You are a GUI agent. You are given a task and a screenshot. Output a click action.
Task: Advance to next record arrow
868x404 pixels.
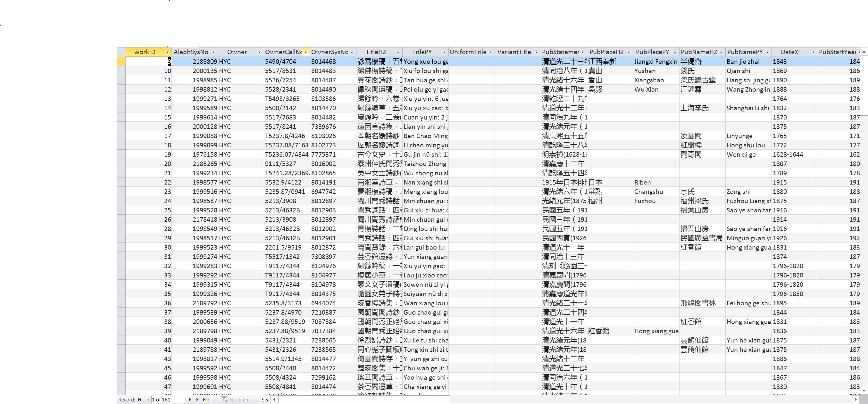(x=190, y=400)
